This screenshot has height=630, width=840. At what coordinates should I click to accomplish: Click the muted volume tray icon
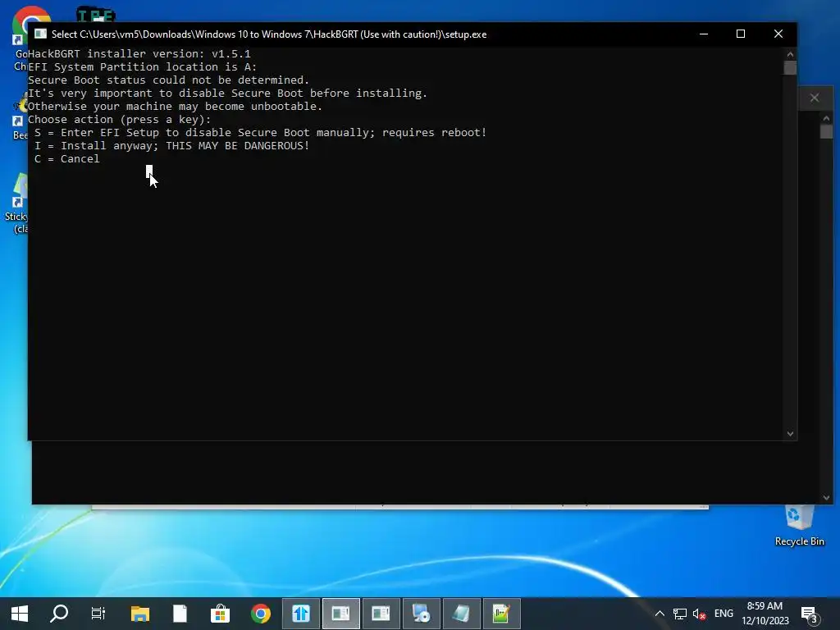pyautogui.click(x=699, y=614)
